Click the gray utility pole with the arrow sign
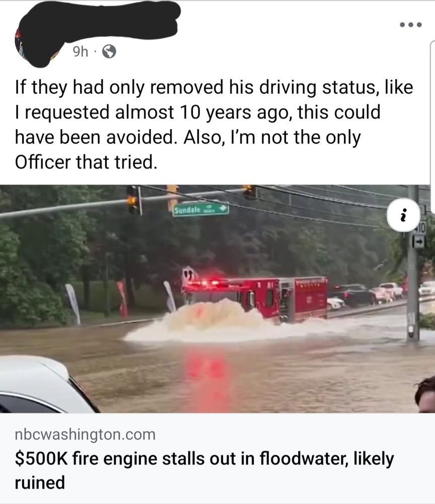435x504 pixels. [413, 263]
